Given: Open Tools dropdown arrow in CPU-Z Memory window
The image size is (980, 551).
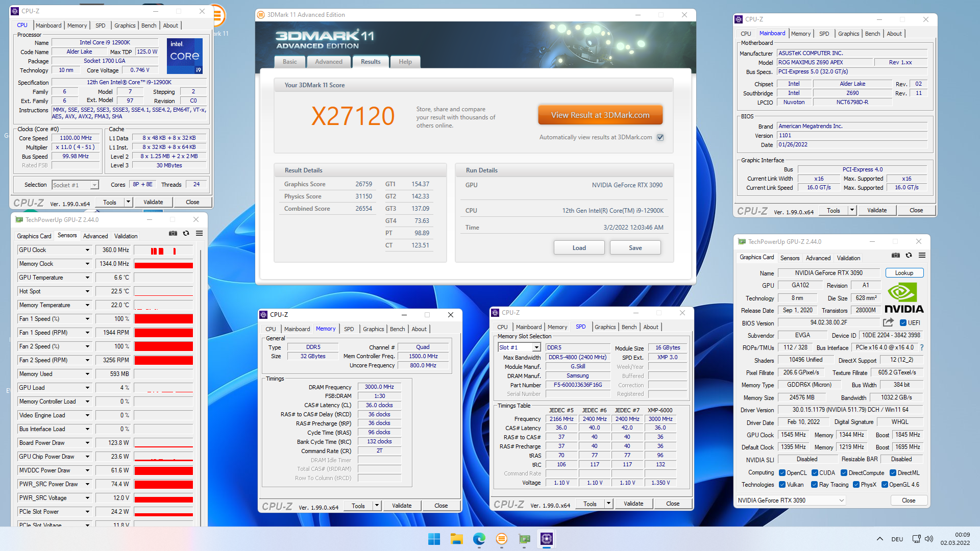Looking at the screenshot, I should pos(377,506).
